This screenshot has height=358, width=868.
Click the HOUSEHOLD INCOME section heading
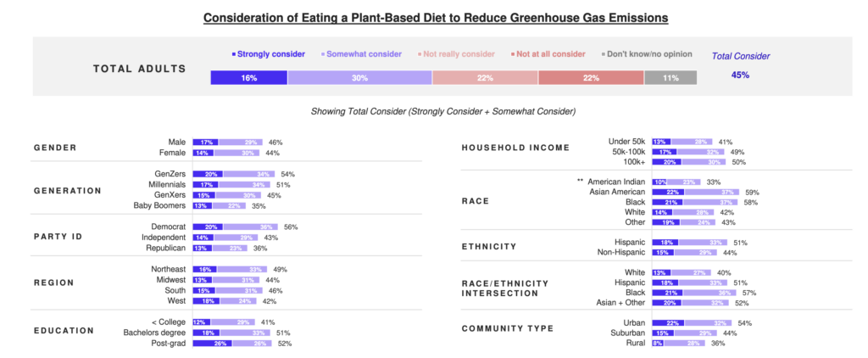[x=515, y=148]
